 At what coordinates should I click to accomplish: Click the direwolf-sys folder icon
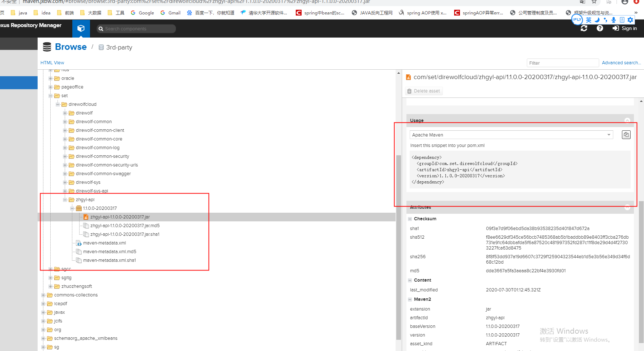pos(72,182)
